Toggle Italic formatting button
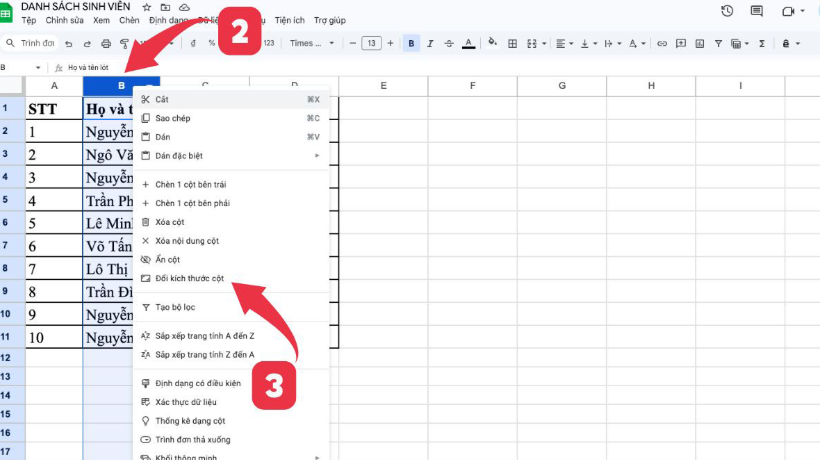The image size is (820, 460). (x=430, y=44)
